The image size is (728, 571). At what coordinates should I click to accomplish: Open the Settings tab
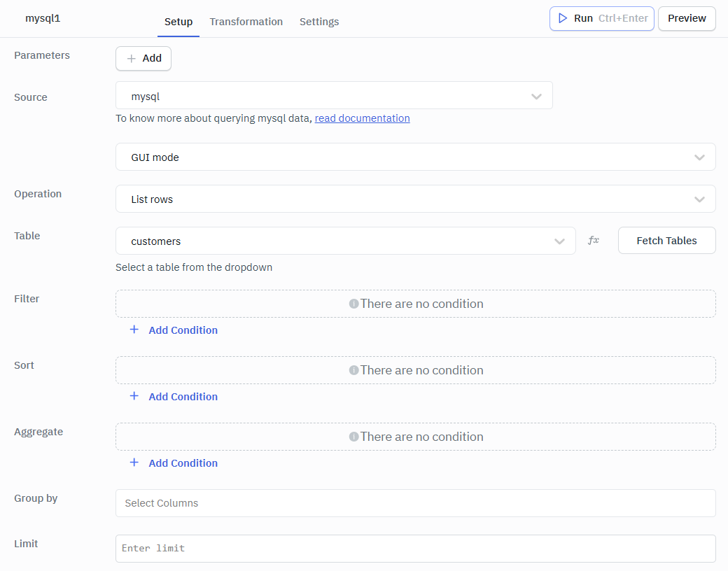[x=319, y=22]
